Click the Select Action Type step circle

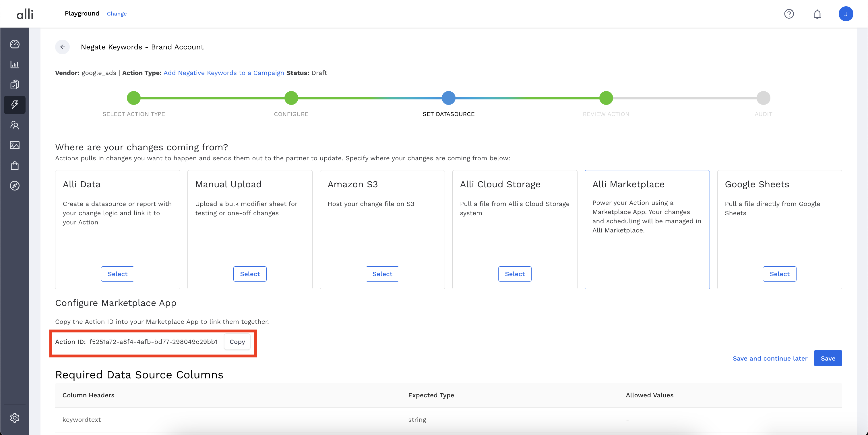[134, 98]
